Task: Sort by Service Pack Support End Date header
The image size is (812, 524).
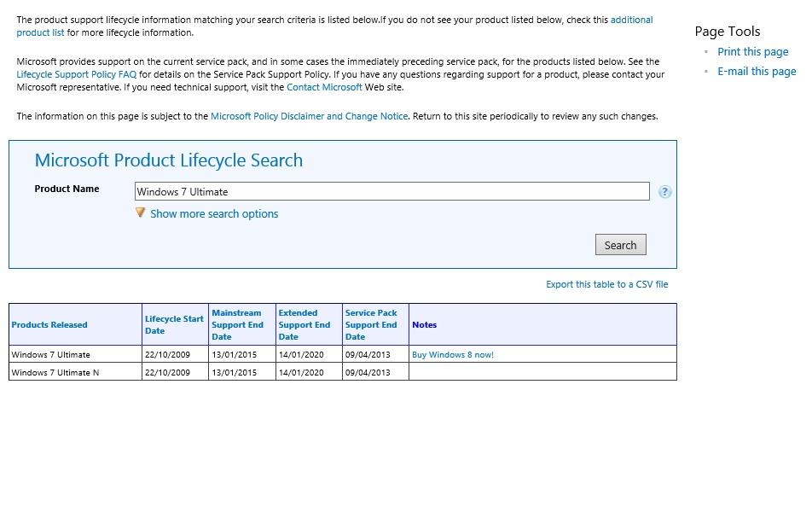Action: [371, 324]
